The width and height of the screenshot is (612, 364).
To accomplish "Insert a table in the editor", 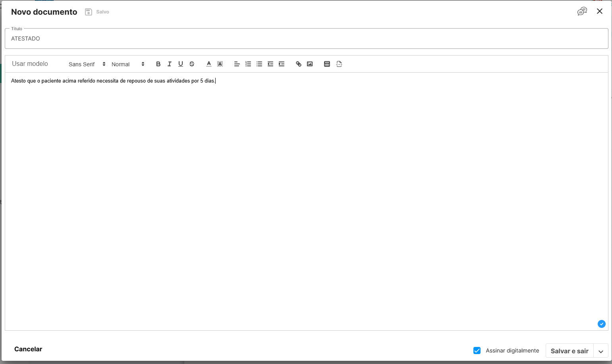I will coord(327,64).
